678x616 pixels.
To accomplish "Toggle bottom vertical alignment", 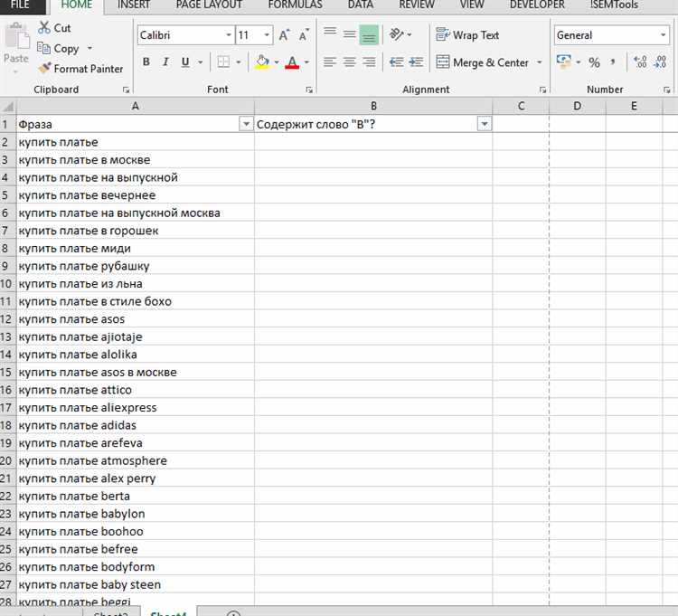I will click(369, 35).
